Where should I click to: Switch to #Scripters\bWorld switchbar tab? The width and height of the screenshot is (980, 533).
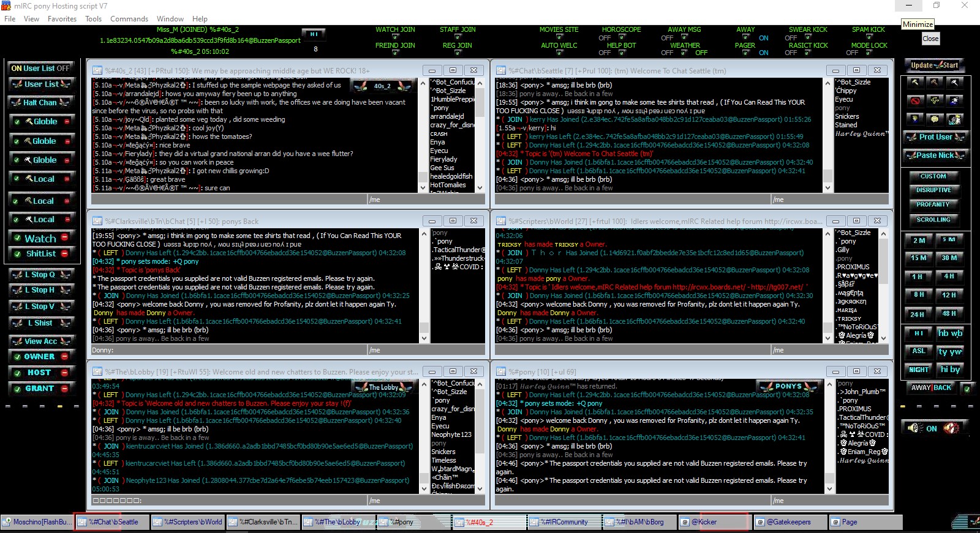pyautogui.click(x=187, y=522)
